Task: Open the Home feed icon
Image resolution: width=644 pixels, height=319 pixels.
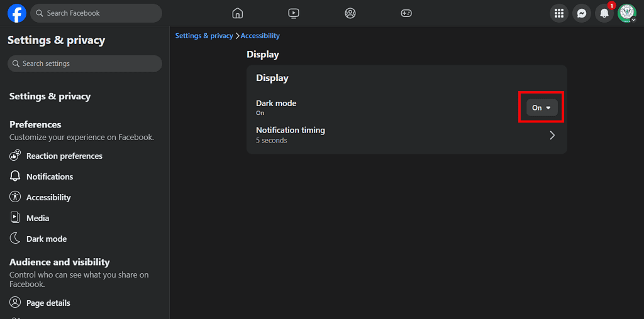Action: 237,13
